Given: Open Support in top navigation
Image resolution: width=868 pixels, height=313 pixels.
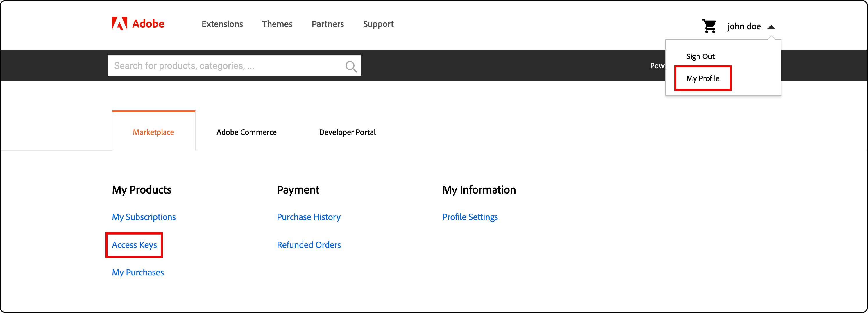Looking at the screenshot, I should [378, 24].
